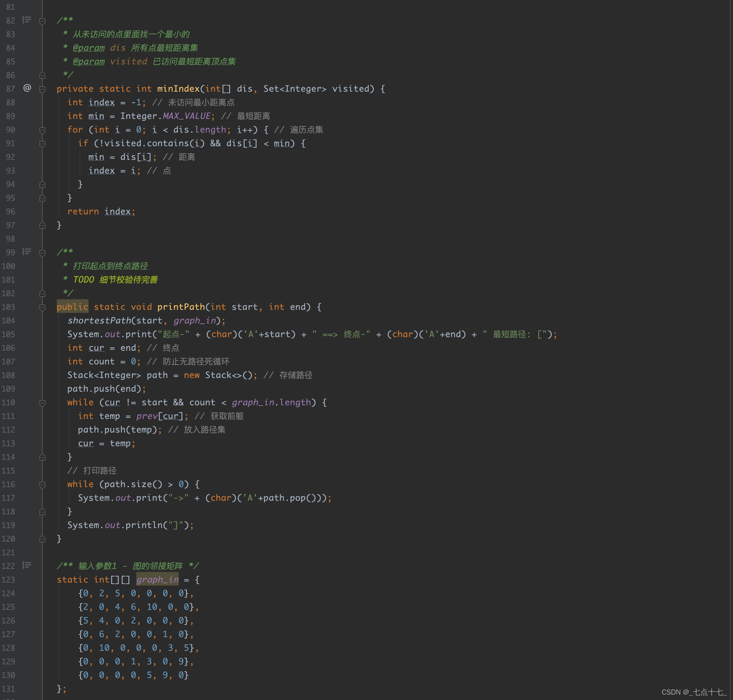This screenshot has width=733, height=700.
Task: Collapse the Javadoc block starting at line 82
Action: pos(42,21)
